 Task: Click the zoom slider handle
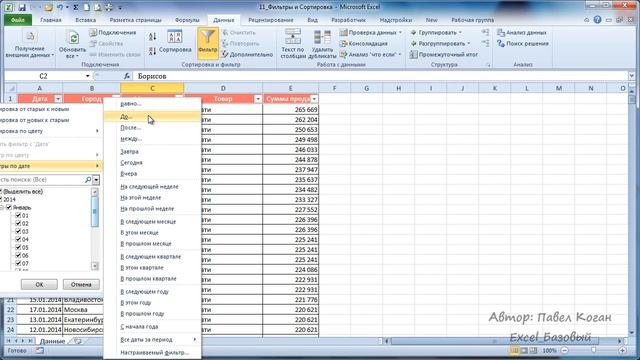pos(593,351)
